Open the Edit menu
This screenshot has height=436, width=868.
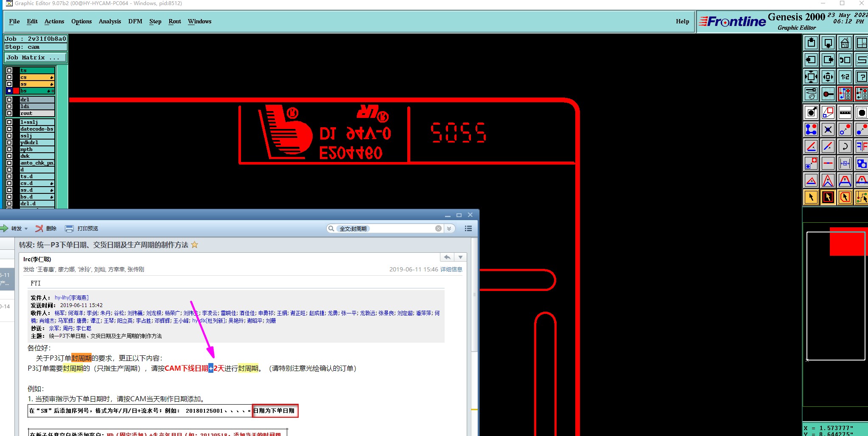[x=32, y=21]
